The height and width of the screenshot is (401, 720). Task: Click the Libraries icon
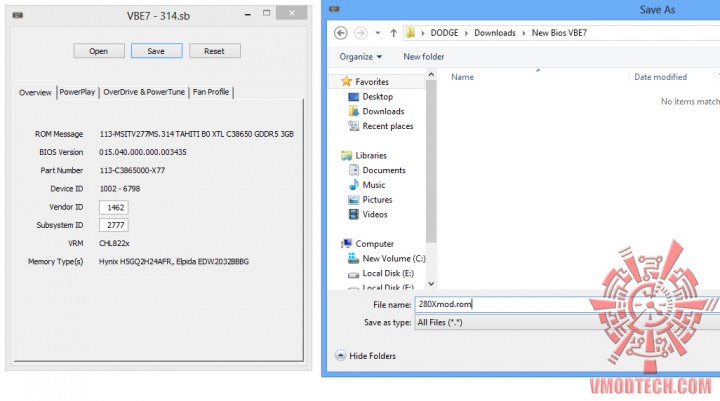pyautogui.click(x=346, y=156)
